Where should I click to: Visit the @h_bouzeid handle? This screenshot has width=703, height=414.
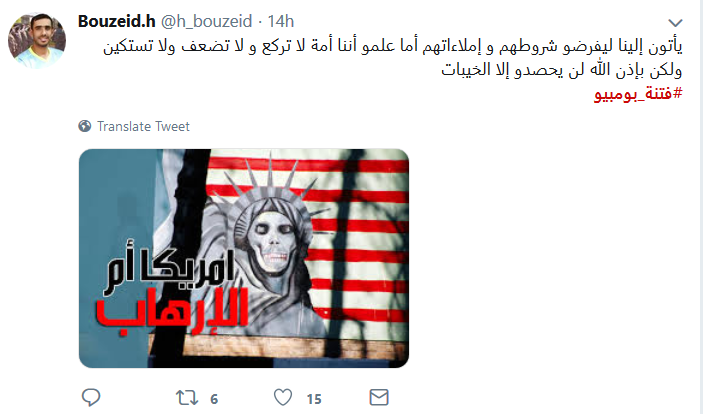click(x=206, y=21)
